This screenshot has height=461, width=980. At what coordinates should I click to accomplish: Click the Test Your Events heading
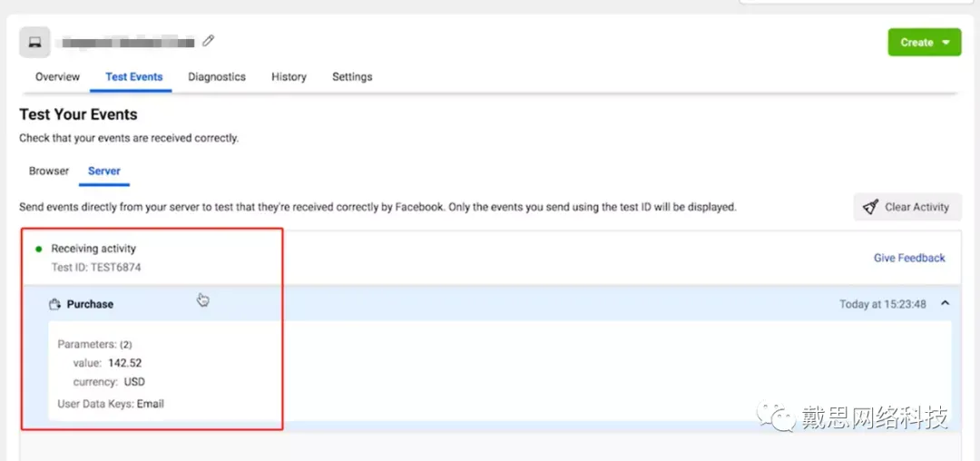tap(78, 114)
